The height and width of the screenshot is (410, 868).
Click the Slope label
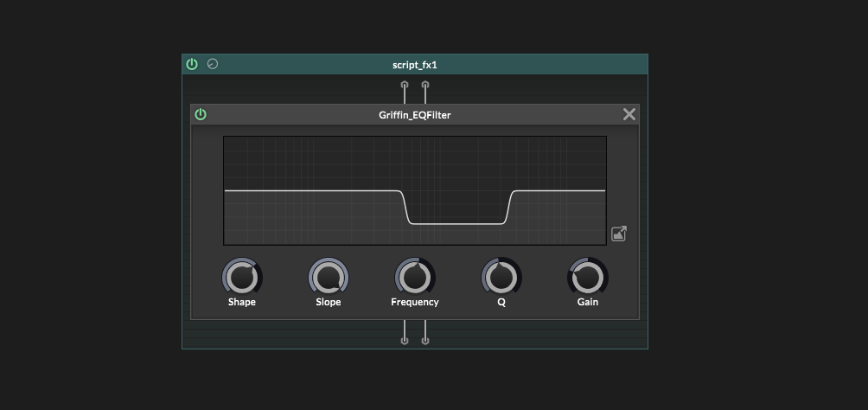[x=329, y=302]
